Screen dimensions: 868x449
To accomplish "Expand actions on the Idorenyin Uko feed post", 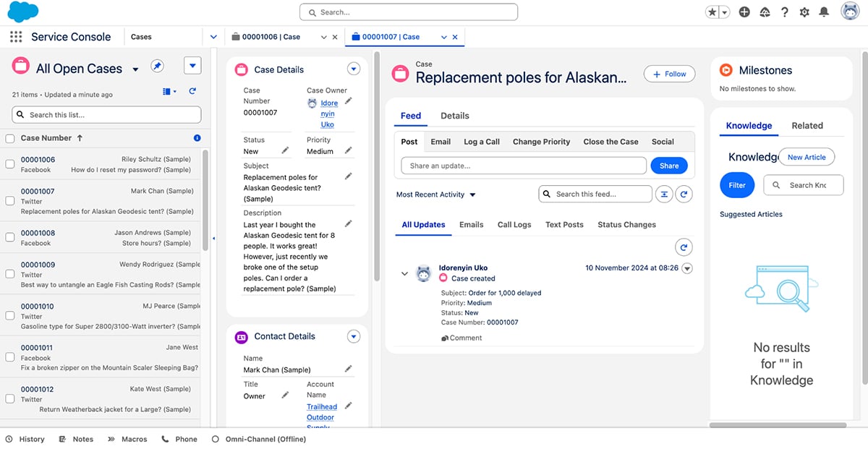I will [x=686, y=268].
